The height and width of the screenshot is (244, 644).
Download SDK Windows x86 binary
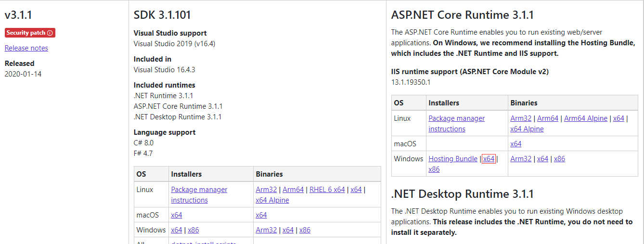(x=305, y=230)
